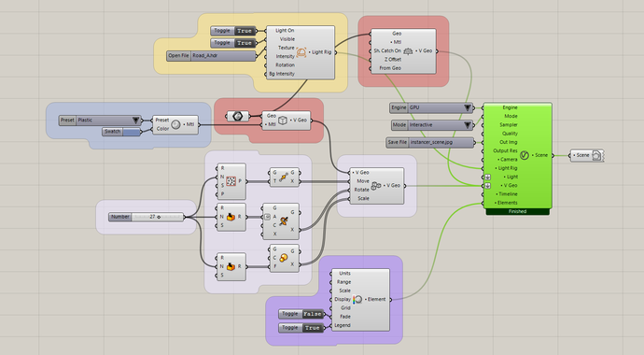Click the 'Move' input on Instancer node
The width and height of the screenshot is (644, 355).
pos(363,181)
